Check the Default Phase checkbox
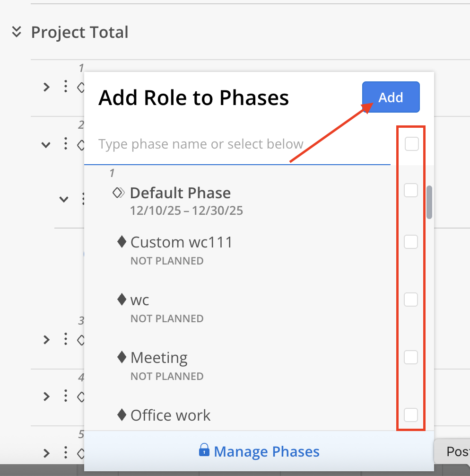470x476 pixels. 411,190
